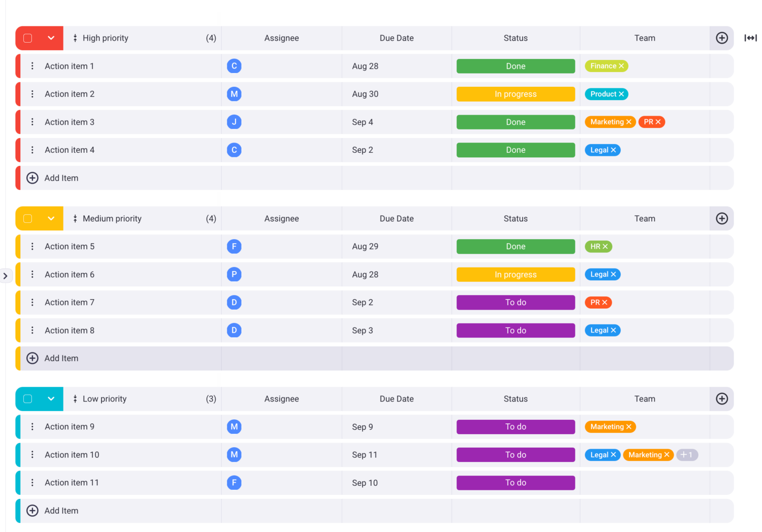Check the High priority group checkbox
762x532 pixels.
point(28,38)
